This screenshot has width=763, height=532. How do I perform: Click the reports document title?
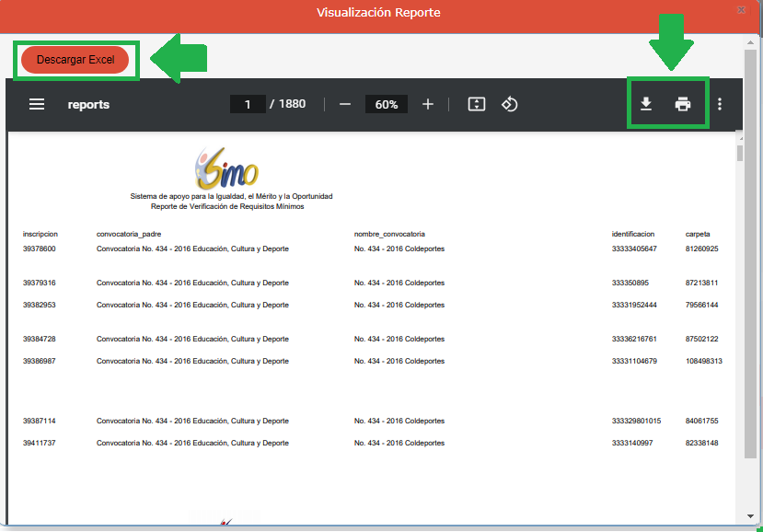tap(88, 105)
